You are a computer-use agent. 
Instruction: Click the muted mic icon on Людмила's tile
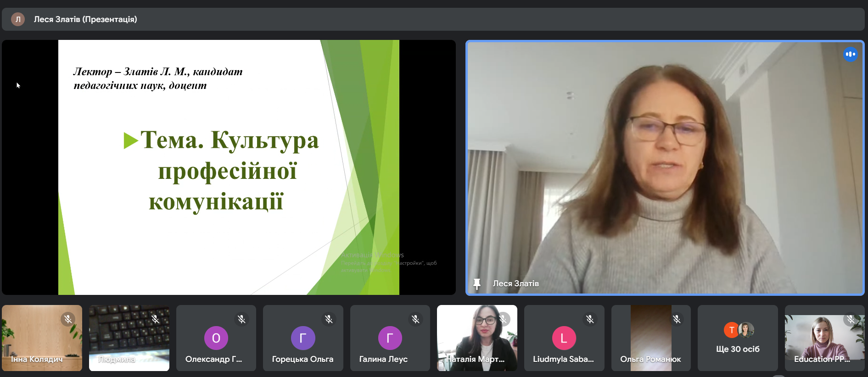[155, 319]
